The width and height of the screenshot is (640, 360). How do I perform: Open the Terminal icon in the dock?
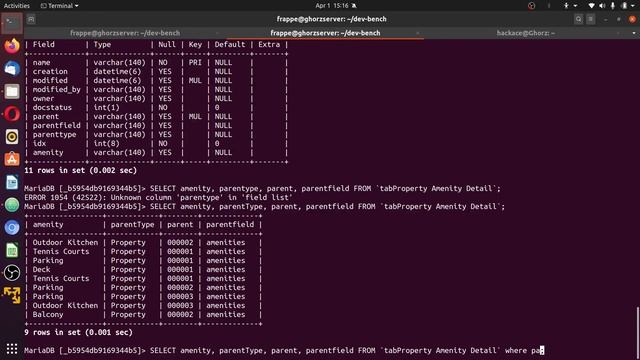[12, 23]
